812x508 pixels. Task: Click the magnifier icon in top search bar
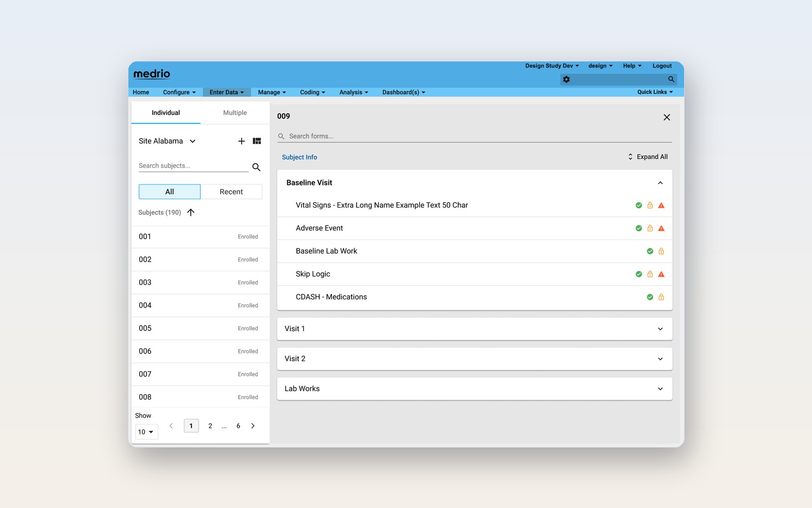click(x=671, y=79)
